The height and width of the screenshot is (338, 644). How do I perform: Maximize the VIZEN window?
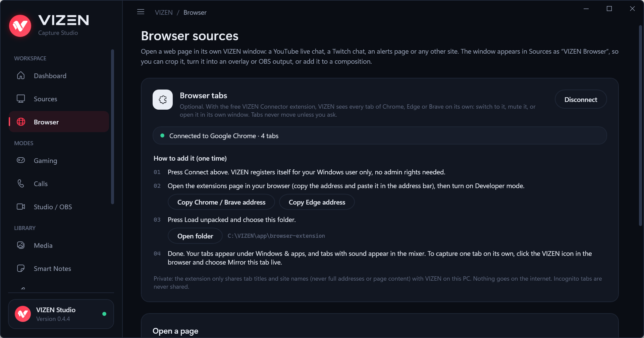pyautogui.click(x=609, y=9)
